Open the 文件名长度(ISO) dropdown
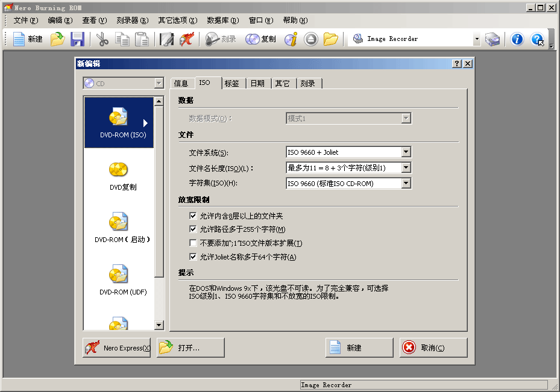 point(406,167)
